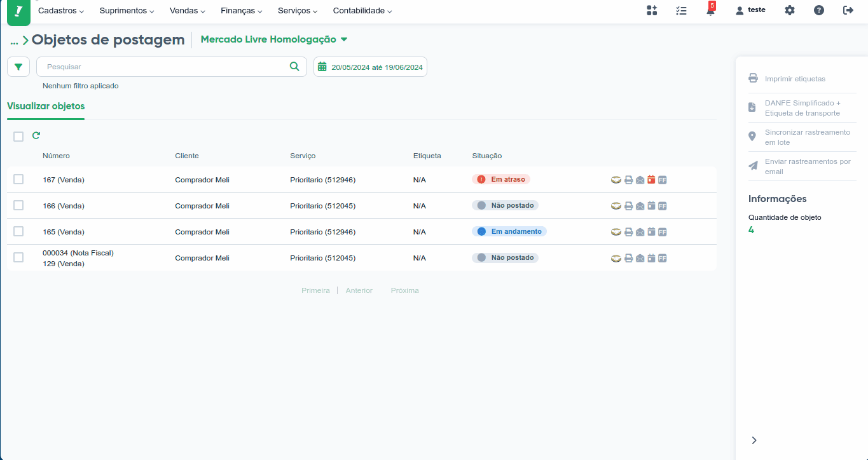Image resolution: width=868 pixels, height=460 pixels.
Task: Click the printer icon in row 165
Action: click(628, 232)
